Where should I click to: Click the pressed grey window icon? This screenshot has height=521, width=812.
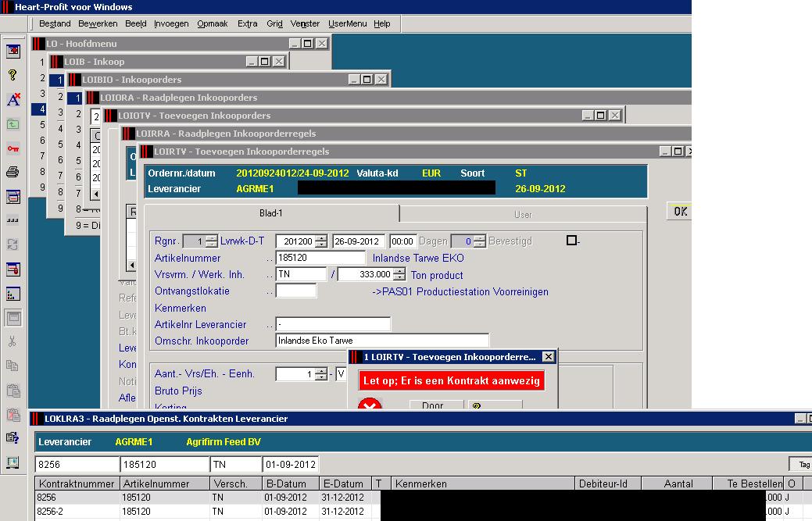pos(13,318)
